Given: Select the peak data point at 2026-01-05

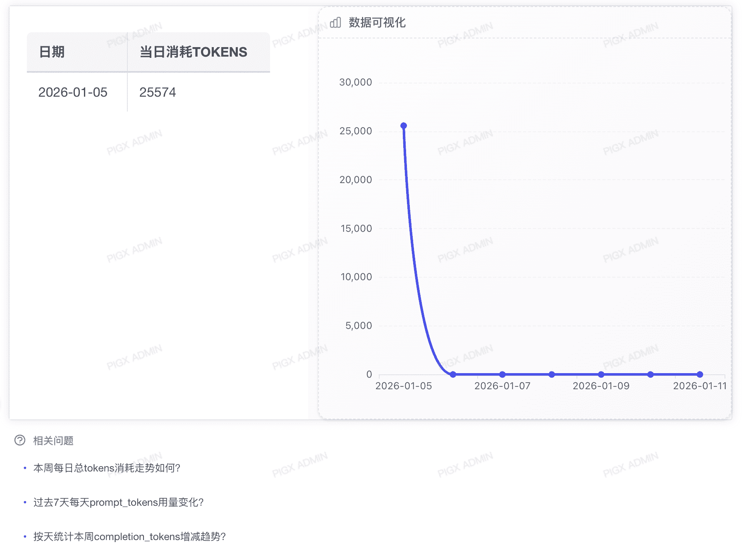Looking at the screenshot, I should click(403, 125).
